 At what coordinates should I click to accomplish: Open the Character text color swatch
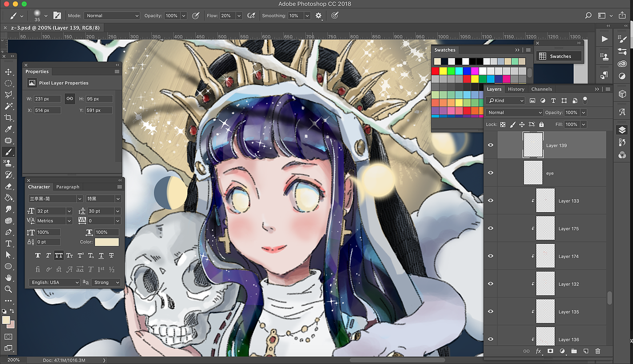[107, 242]
